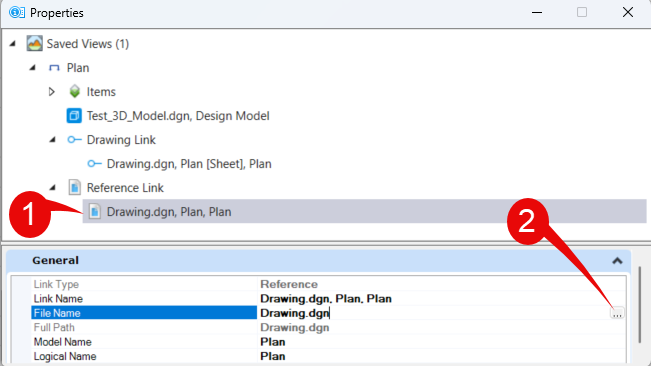Collapse the General properties section
Viewport: 651px width, 366px height.
[617, 261]
